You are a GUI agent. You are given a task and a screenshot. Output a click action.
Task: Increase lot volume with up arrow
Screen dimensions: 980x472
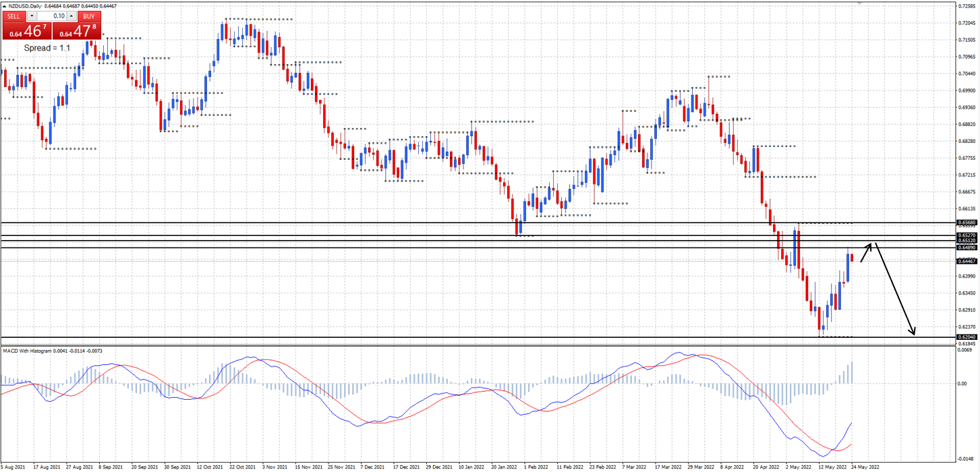click(x=71, y=16)
